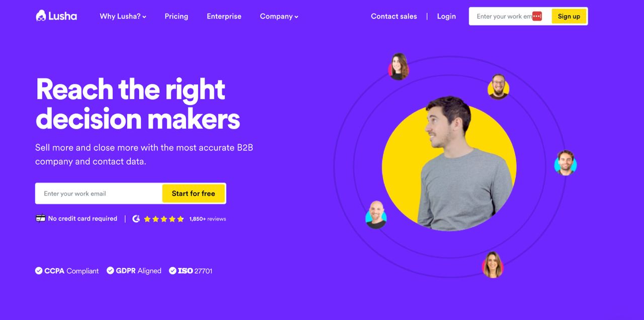Focus the hero work email input field
644x320 pixels.
(99, 193)
